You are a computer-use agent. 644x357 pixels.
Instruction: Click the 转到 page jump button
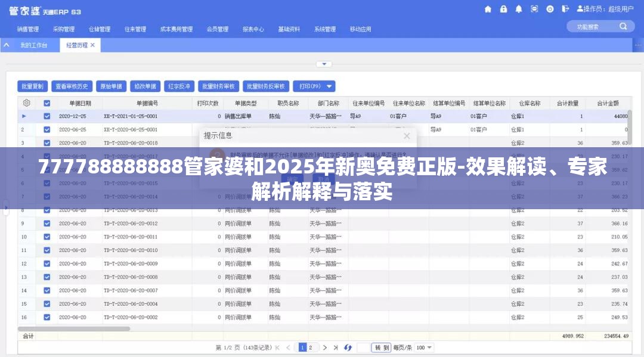pos(382,347)
